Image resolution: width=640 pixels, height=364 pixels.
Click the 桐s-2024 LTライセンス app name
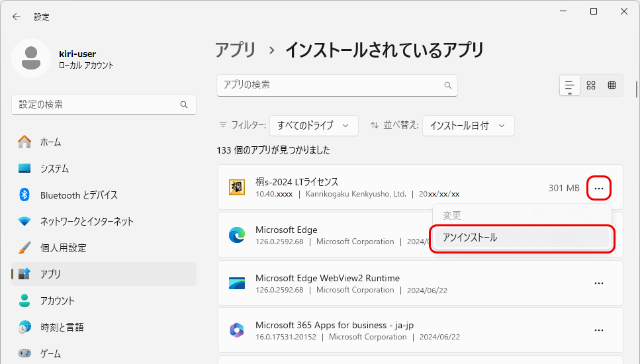click(297, 181)
